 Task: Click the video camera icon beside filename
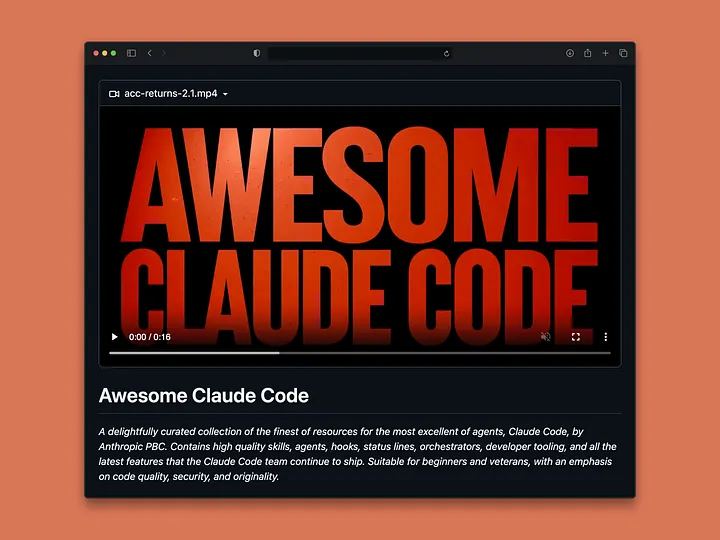click(x=114, y=94)
